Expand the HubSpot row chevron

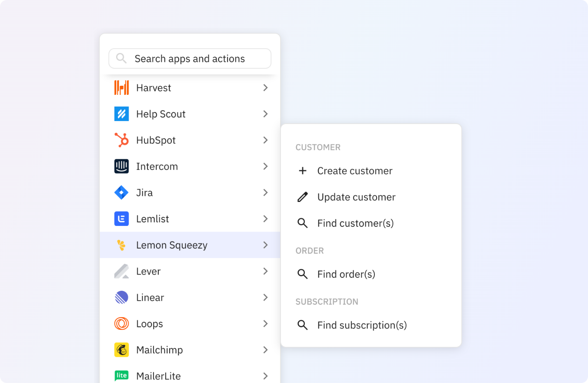265,140
